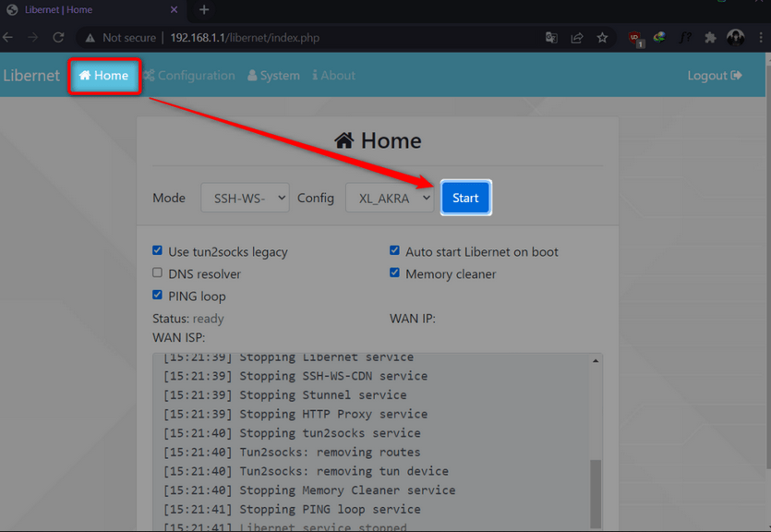
Task: Click log line Stopping tun2socks service
Action: [x=292, y=433]
